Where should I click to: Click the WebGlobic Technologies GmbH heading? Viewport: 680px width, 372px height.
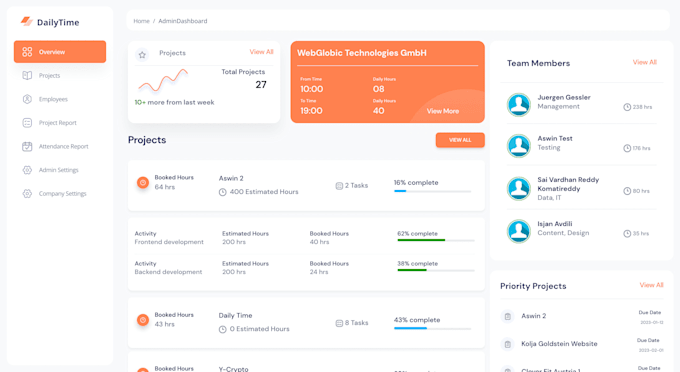(x=362, y=53)
